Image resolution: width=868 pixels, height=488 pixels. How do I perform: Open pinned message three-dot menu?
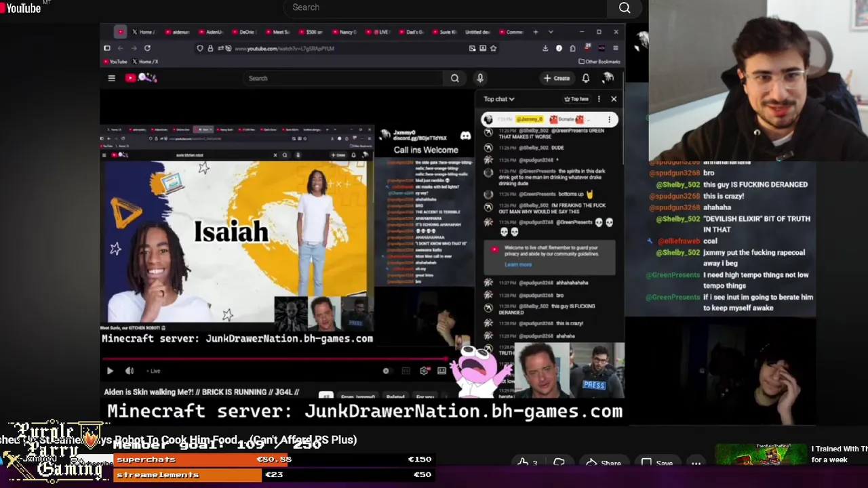pos(609,119)
